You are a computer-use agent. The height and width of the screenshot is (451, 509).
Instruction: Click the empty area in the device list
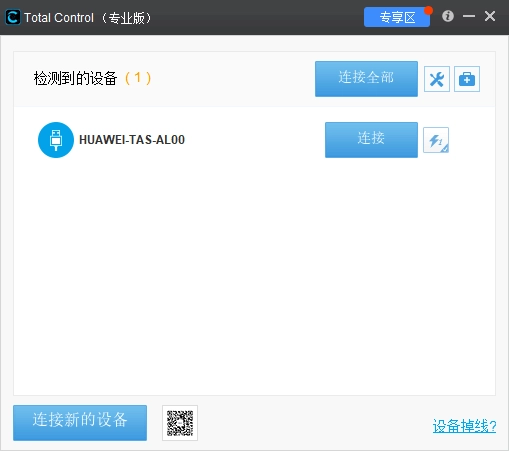[x=254, y=277]
